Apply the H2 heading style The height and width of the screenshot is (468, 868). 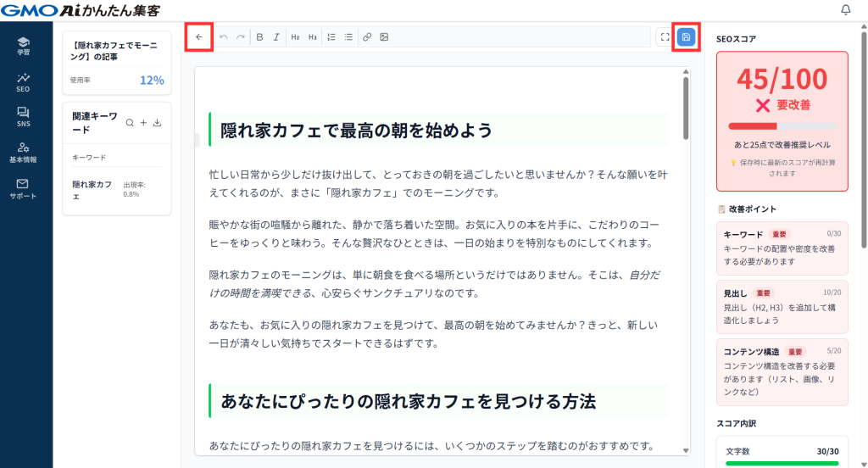point(295,37)
